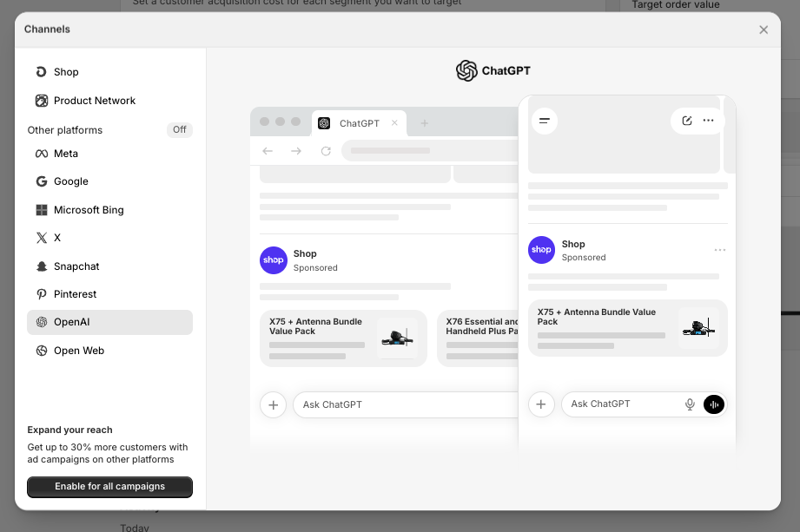Select OpenAI platform
Image resolution: width=800 pixels, height=532 pixels.
109,322
